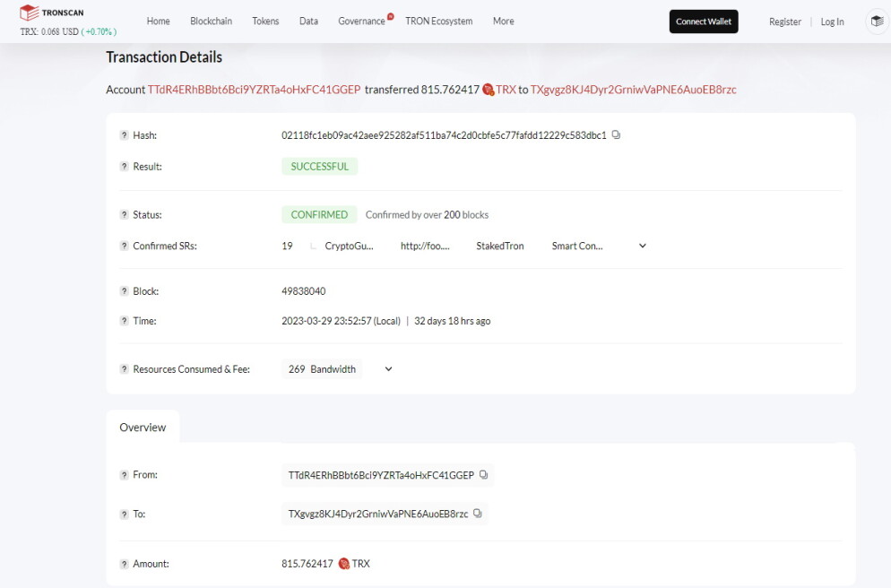Open the More menu
Viewport: 891px width, 588px height.
[x=504, y=21]
